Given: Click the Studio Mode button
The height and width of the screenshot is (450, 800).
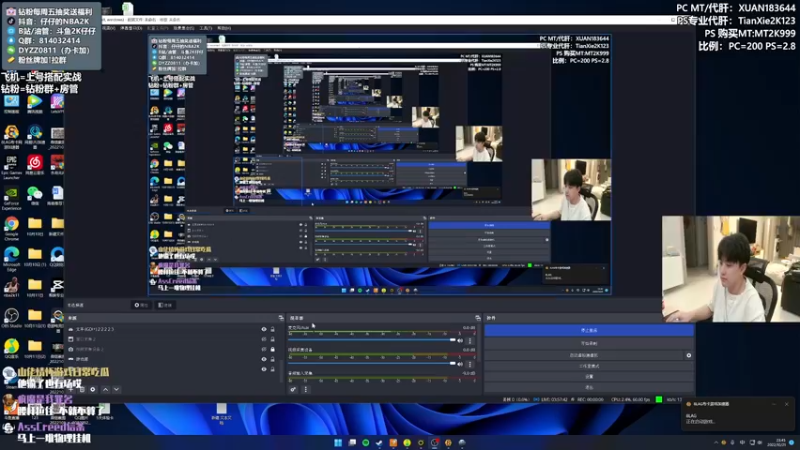Looking at the screenshot, I should pos(589,366).
